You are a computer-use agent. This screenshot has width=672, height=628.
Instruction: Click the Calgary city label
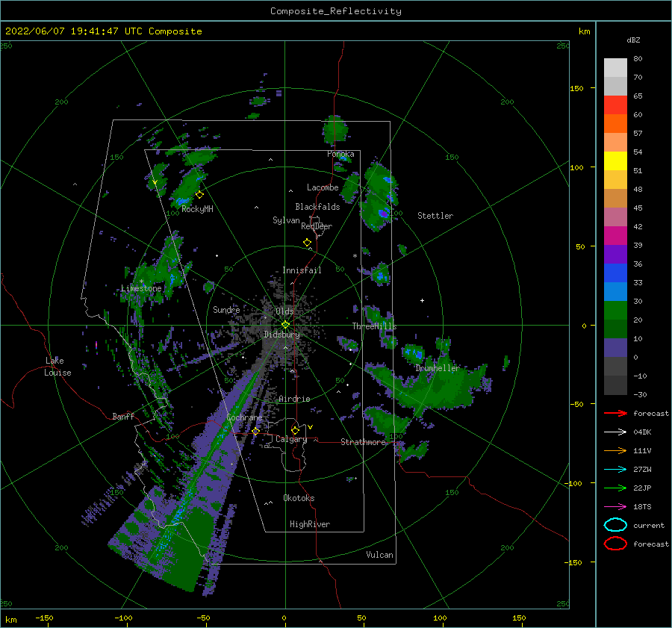[x=291, y=439]
